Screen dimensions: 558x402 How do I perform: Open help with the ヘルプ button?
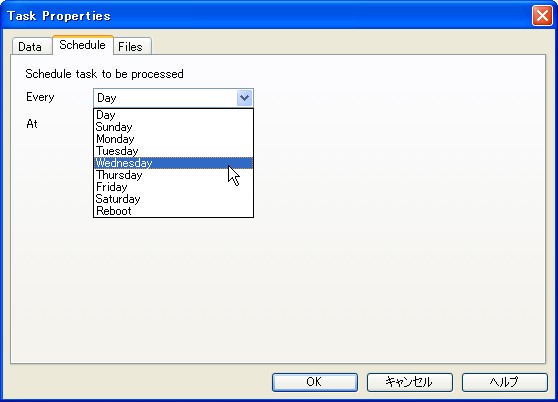click(x=505, y=382)
